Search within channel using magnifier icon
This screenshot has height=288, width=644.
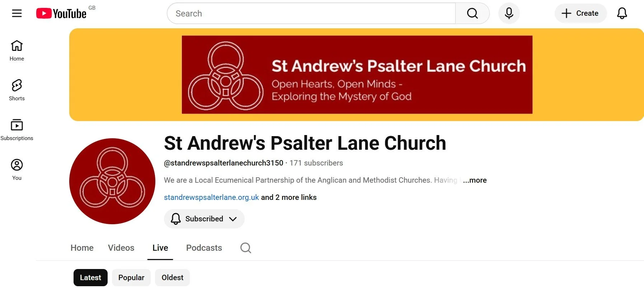point(246,248)
